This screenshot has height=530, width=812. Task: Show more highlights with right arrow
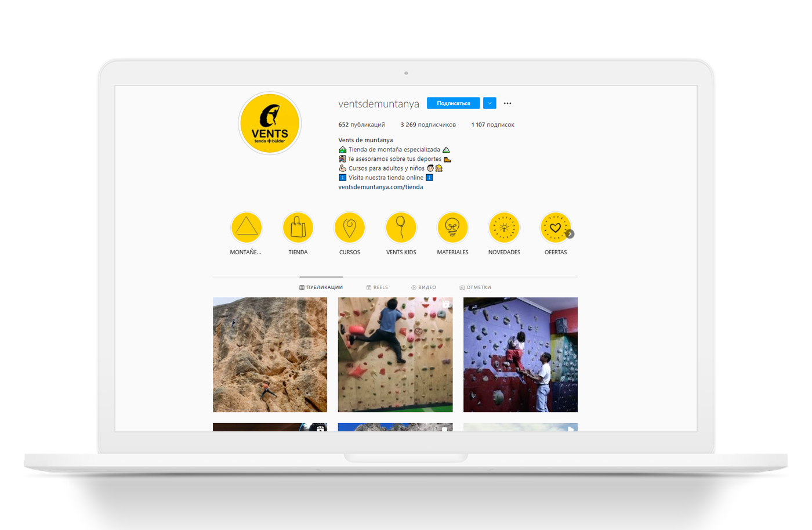click(x=570, y=234)
